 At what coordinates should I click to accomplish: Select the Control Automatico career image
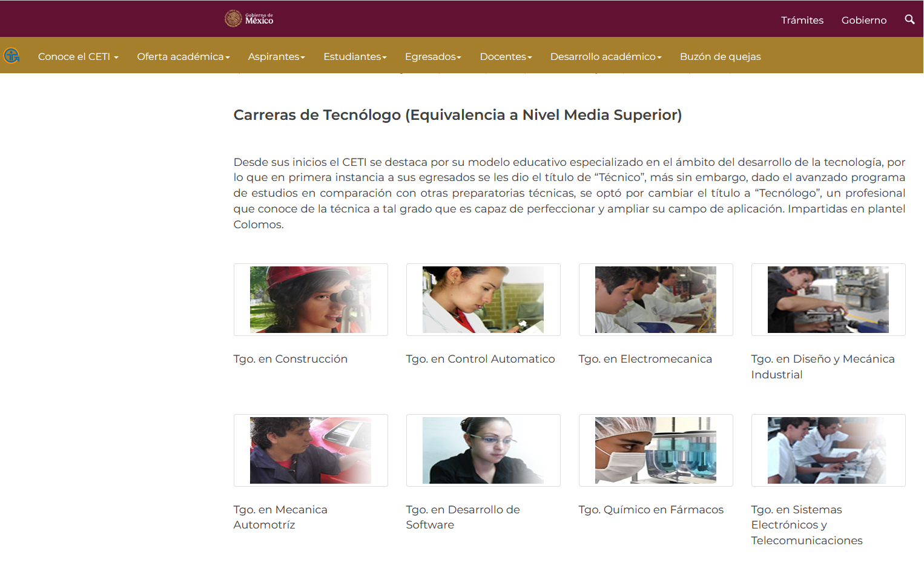click(x=483, y=300)
